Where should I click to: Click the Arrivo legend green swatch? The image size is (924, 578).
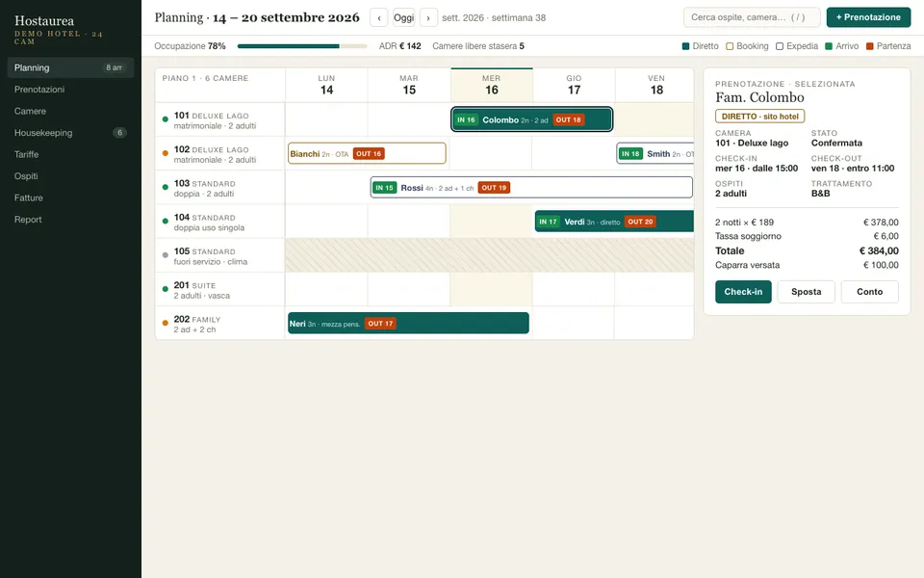(829, 46)
